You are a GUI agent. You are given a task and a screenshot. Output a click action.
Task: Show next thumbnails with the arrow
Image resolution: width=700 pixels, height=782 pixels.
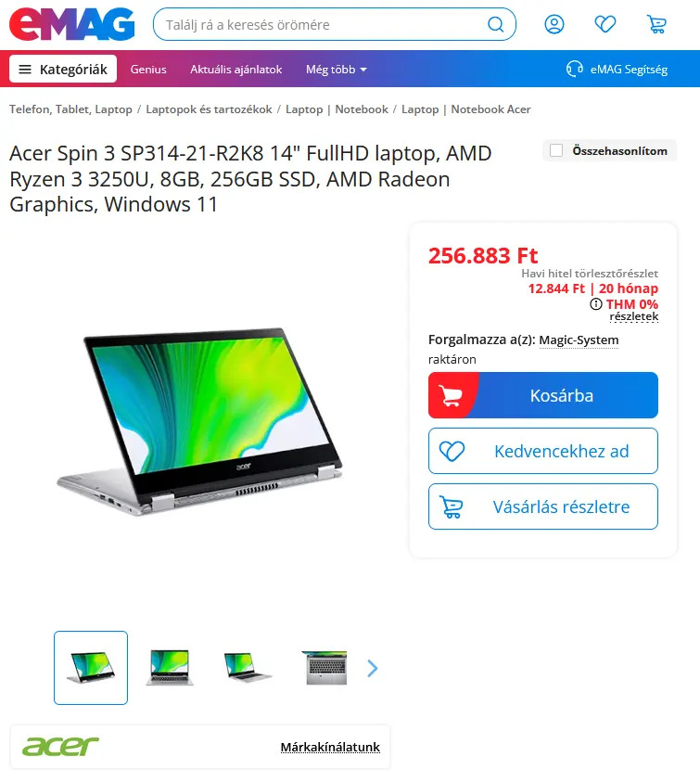coord(373,668)
